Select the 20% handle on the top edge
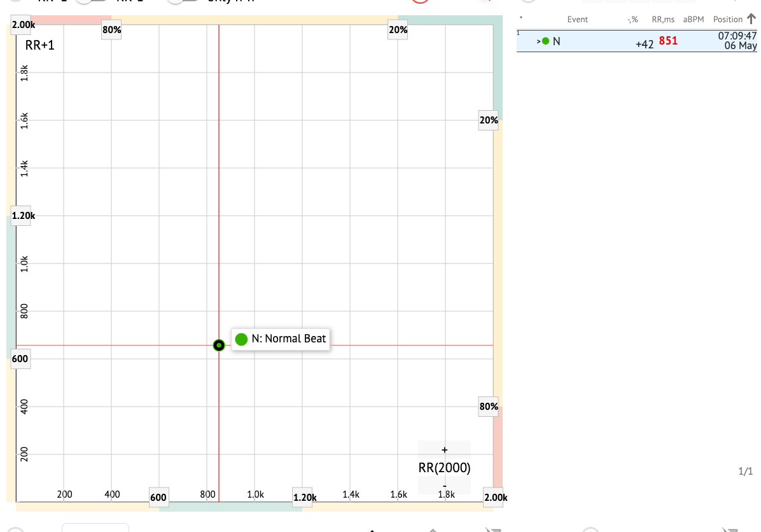The image size is (761, 532). [x=398, y=30]
